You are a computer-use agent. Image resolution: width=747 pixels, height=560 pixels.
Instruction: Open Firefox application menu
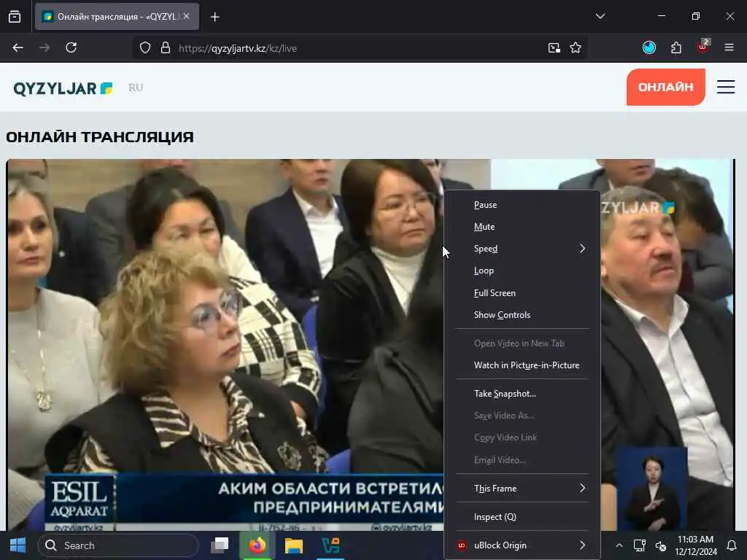point(729,47)
